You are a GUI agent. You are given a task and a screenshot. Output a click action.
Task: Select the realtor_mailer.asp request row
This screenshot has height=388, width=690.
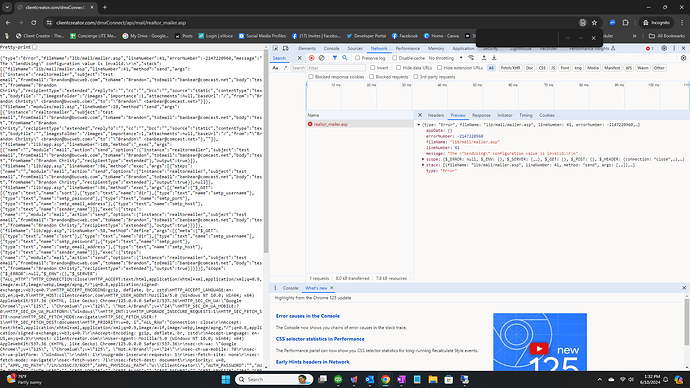coord(360,124)
